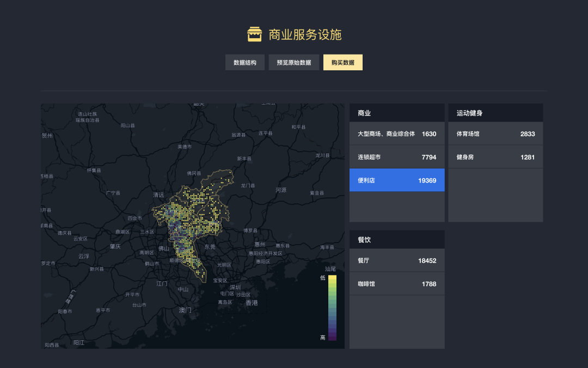The width and height of the screenshot is (588, 368).
Task: Click the 惠州 label on map
Action: click(x=260, y=244)
